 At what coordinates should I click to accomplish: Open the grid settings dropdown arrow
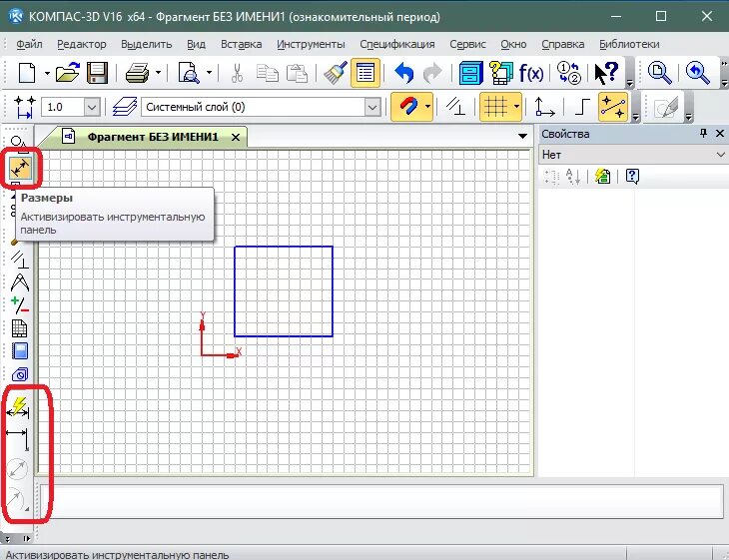pos(516,107)
